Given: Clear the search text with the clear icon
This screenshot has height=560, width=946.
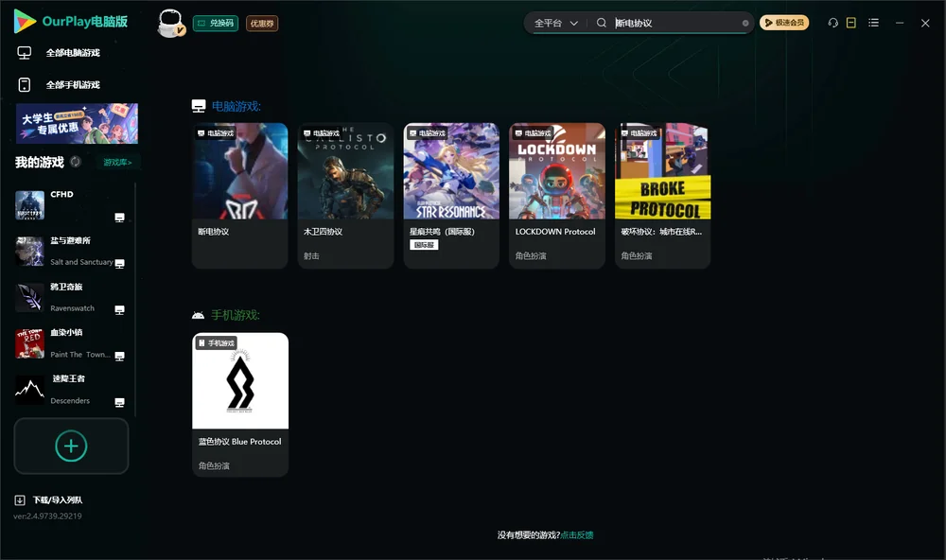Looking at the screenshot, I should pyautogui.click(x=745, y=23).
